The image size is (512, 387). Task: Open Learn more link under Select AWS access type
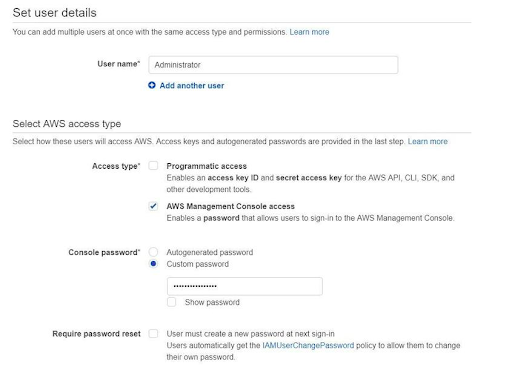428,141
